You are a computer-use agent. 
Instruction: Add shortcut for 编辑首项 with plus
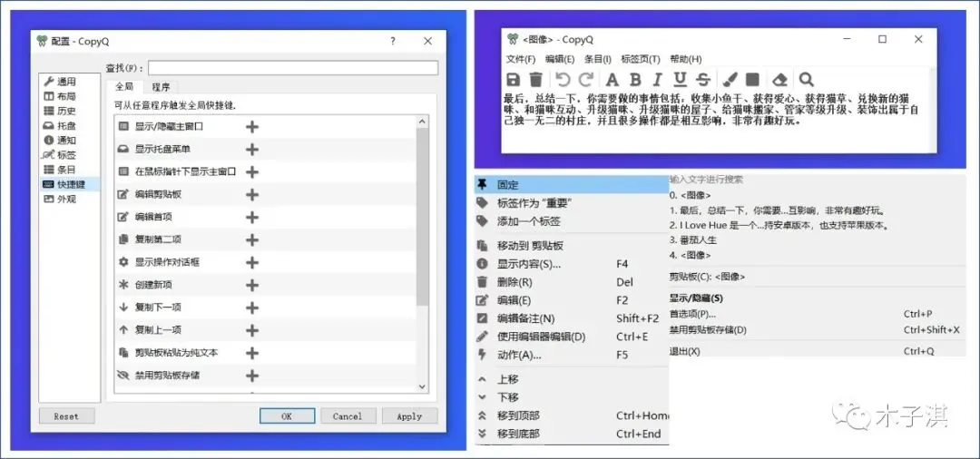(252, 218)
